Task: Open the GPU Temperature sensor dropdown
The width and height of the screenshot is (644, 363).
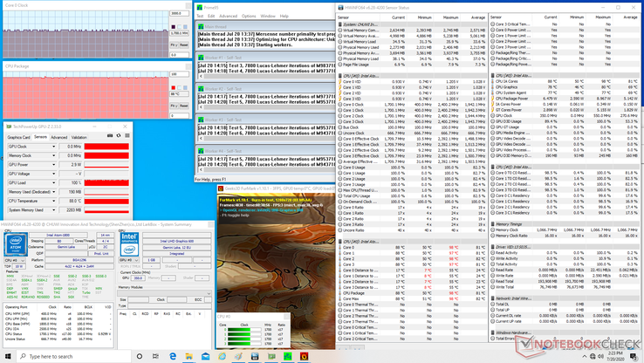Action: (x=53, y=201)
